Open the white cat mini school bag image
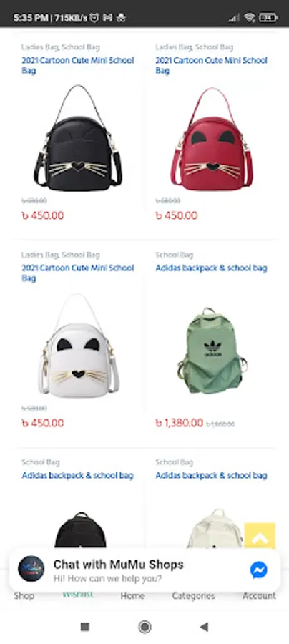Screen dimensions: 289x644 (78, 346)
